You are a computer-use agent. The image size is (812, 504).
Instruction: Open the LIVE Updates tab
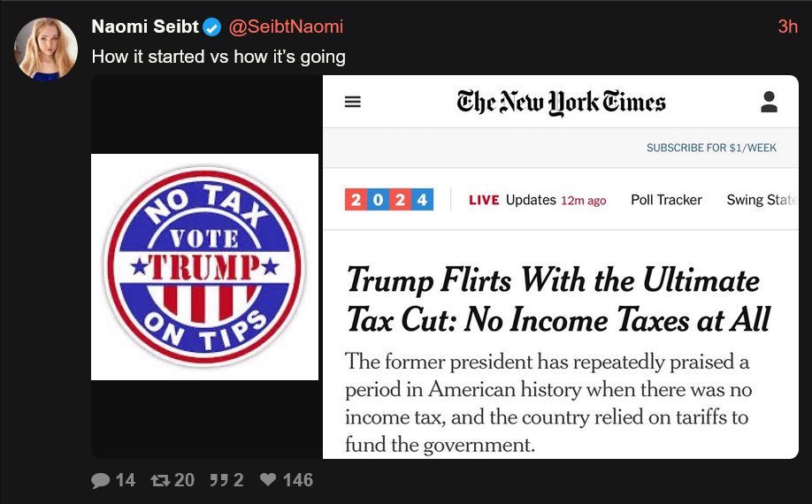point(537,200)
